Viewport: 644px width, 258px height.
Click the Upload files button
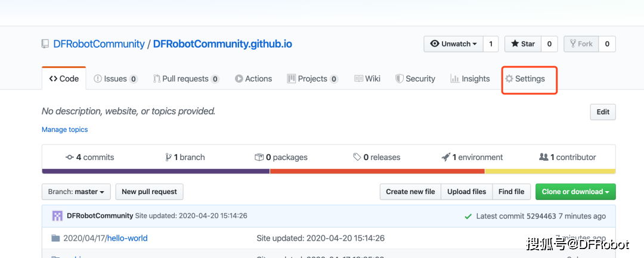point(466,192)
